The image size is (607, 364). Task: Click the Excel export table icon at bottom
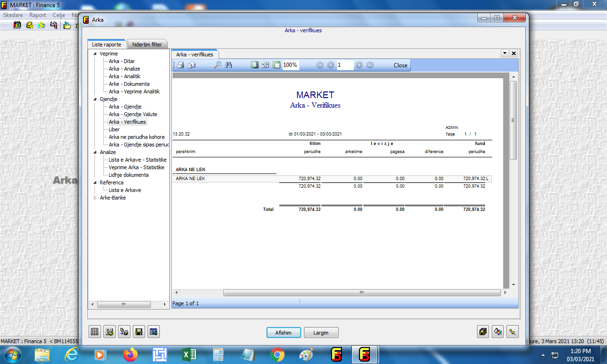click(154, 332)
